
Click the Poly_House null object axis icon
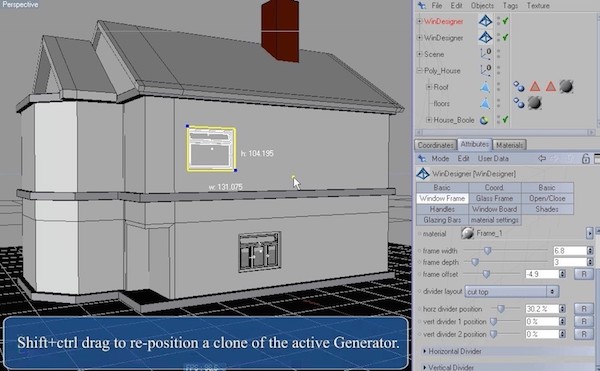click(486, 70)
